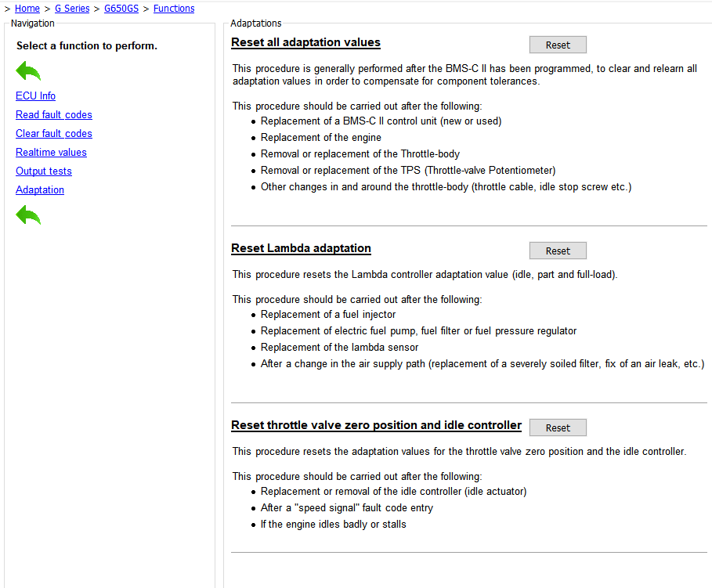Open Output tests function

(x=44, y=171)
